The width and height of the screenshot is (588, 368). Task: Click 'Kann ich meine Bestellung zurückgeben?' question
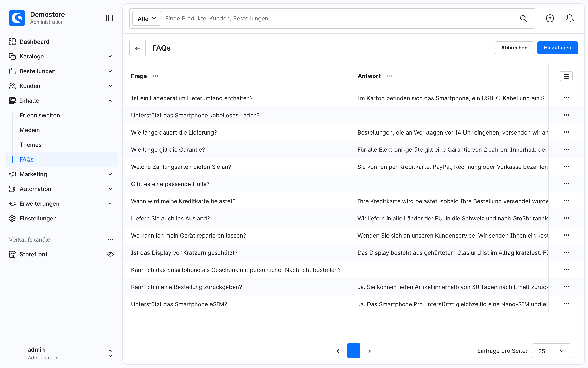coord(186,287)
